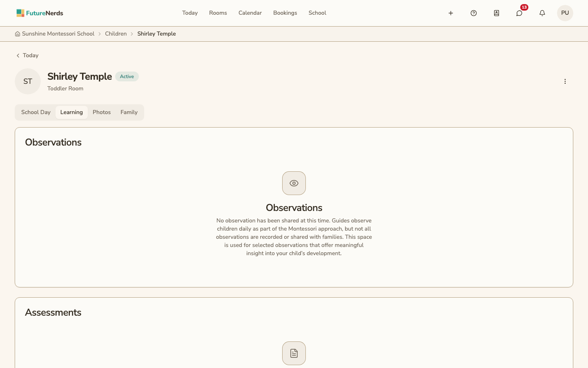Viewport: 588px width, 368px height.
Task: Click the home icon in breadcrumb
Action: click(18, 34)
